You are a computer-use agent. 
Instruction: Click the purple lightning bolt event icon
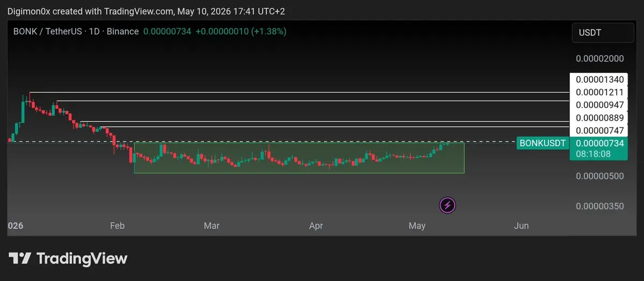[448, 205]
